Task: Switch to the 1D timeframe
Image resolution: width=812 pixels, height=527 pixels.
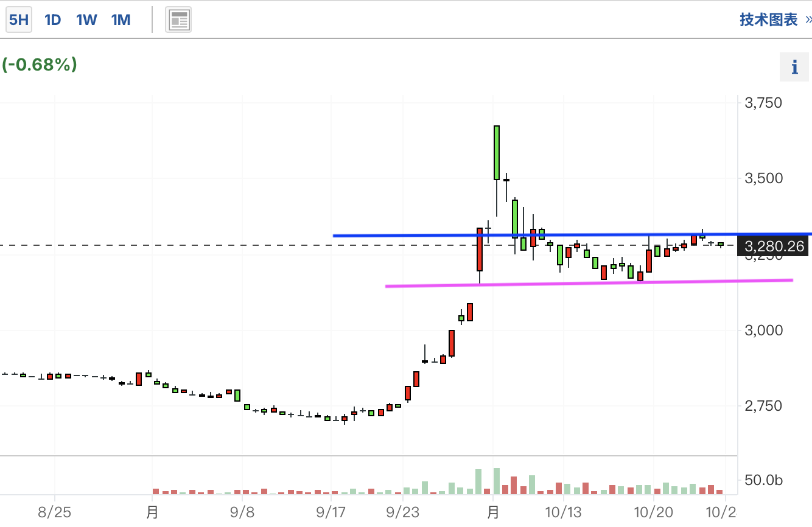Action: click(53, 19)
